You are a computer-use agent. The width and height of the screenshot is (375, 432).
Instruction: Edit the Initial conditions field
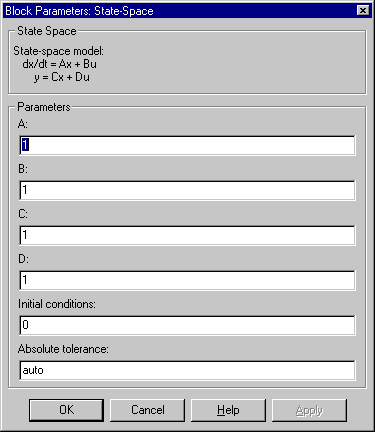pos(187,325)
